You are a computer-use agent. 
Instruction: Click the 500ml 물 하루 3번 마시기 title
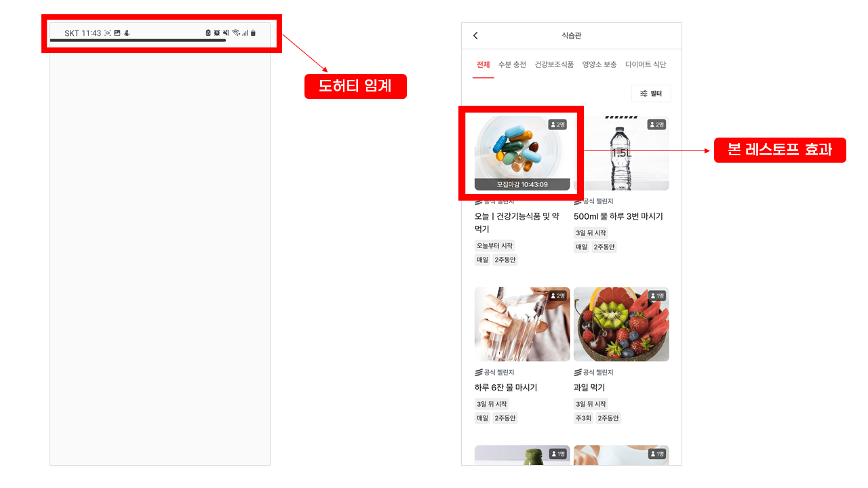click(618, 216)
